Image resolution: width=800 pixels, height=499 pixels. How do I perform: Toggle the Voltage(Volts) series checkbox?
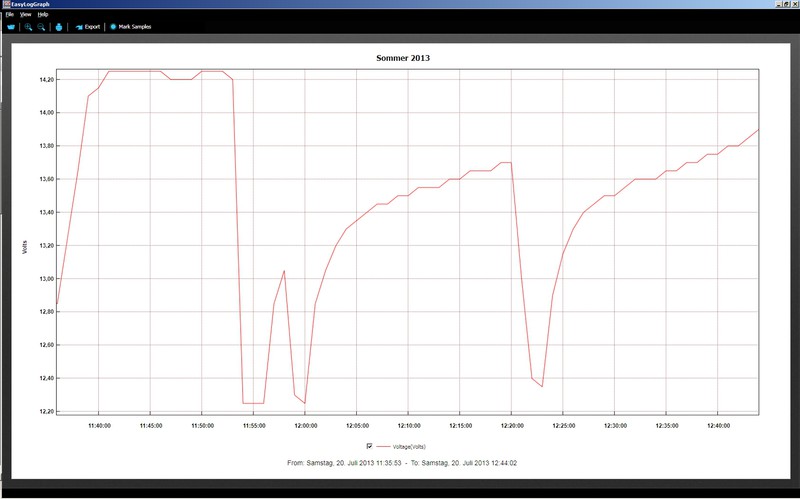[x=370, y=446]
